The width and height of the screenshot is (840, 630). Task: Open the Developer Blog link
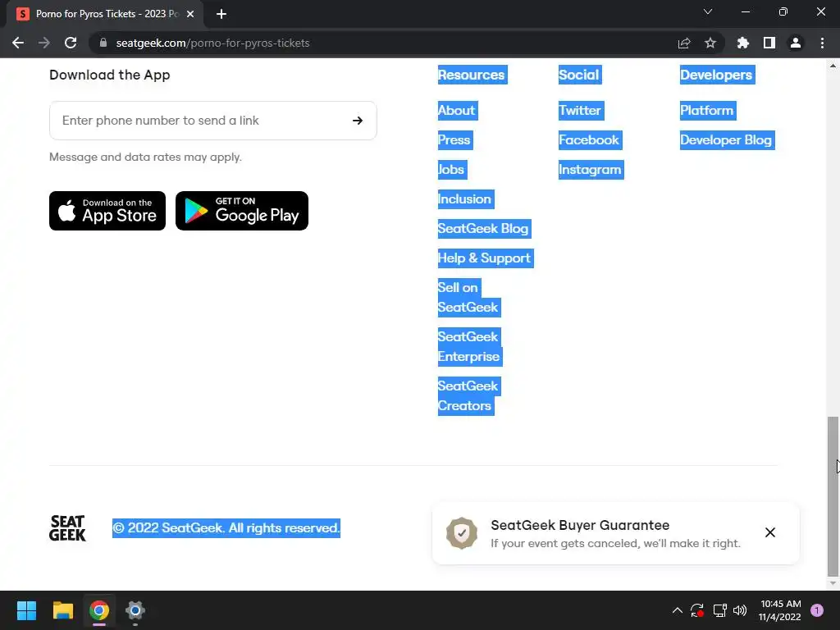tap(726, 139)
